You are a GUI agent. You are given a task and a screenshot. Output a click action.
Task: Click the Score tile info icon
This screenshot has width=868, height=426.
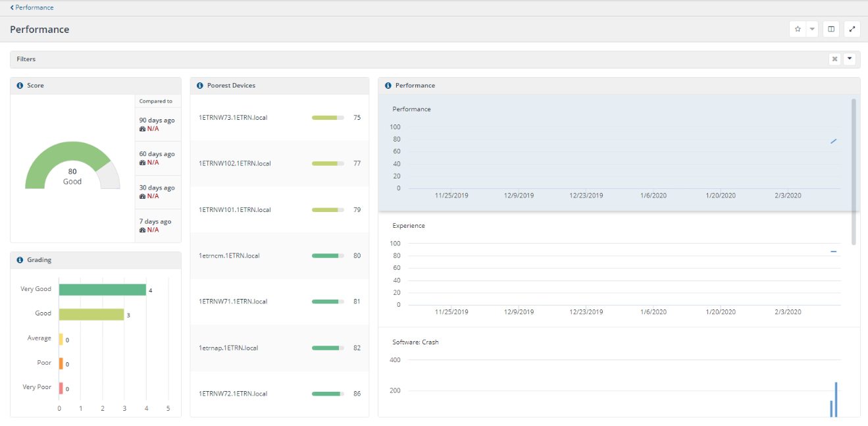(x=20, y=86)
